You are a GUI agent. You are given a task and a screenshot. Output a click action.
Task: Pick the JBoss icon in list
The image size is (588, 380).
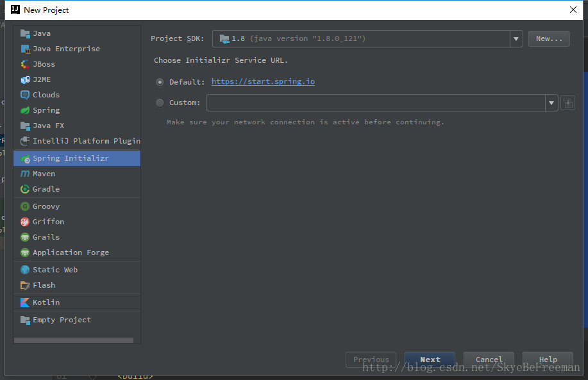(x=25, y=64)
